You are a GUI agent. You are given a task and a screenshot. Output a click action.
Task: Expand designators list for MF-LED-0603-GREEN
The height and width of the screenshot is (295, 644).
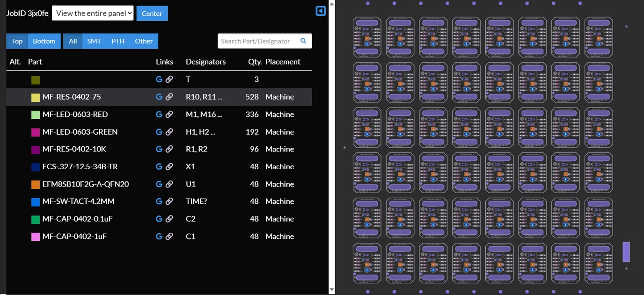200,132
